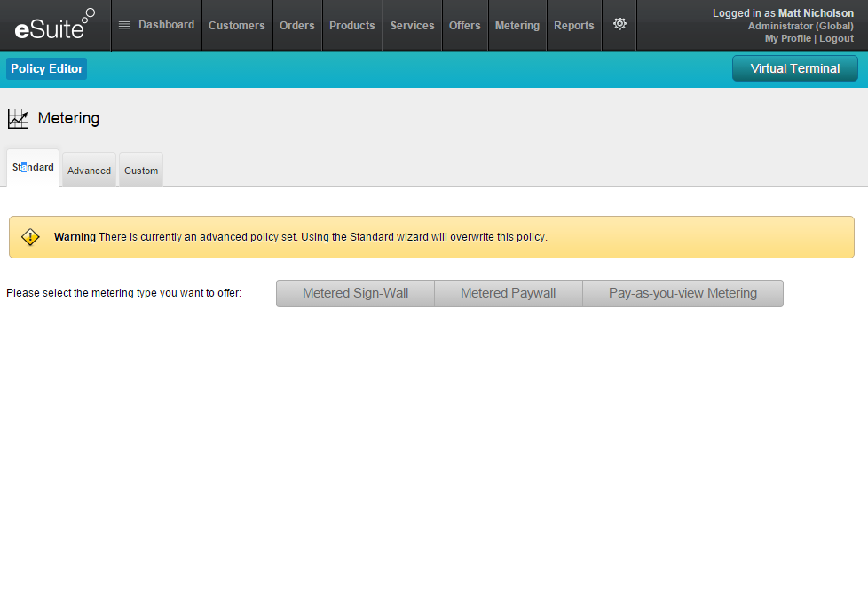Click the Dashboard list icon

tap(124, 25)
